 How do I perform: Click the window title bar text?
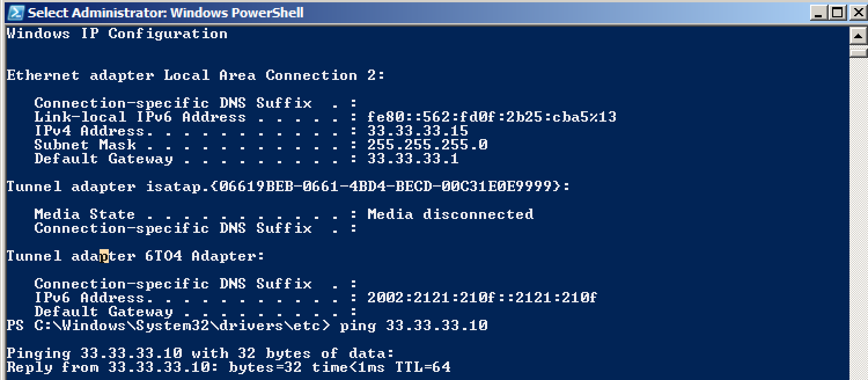coord(165,12)
